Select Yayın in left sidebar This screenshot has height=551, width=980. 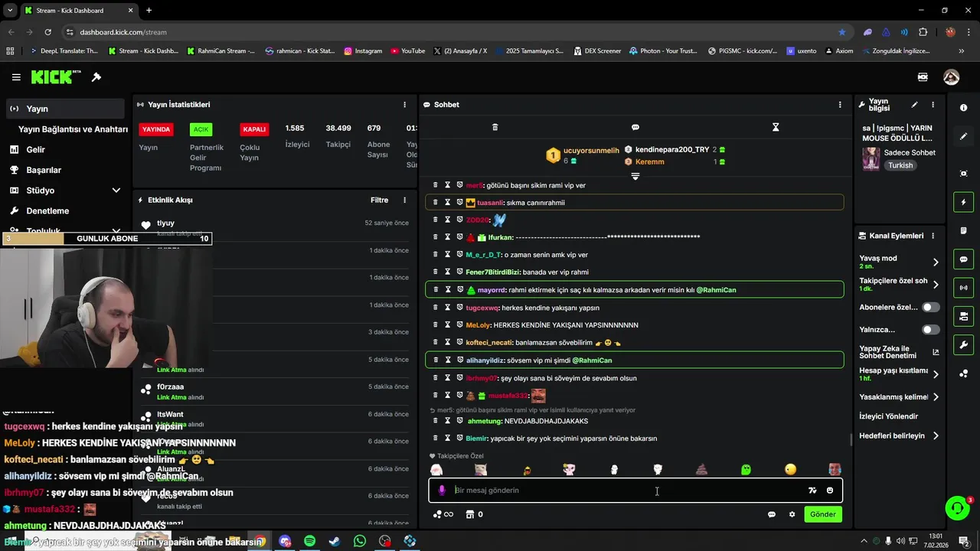pyautogui.click(x=65, y=109)
